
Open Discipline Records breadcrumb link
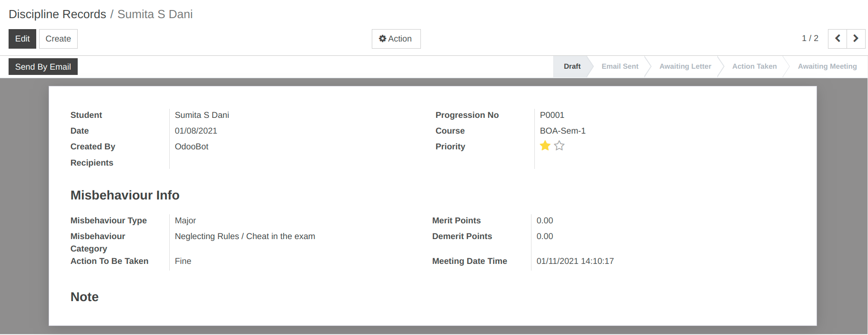57,14
